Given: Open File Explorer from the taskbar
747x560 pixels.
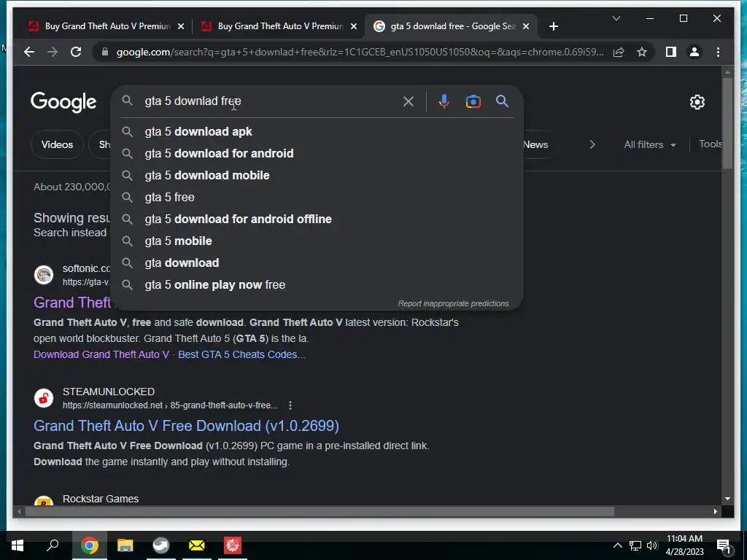Looking at the screenshot, I should click(125, 545).
